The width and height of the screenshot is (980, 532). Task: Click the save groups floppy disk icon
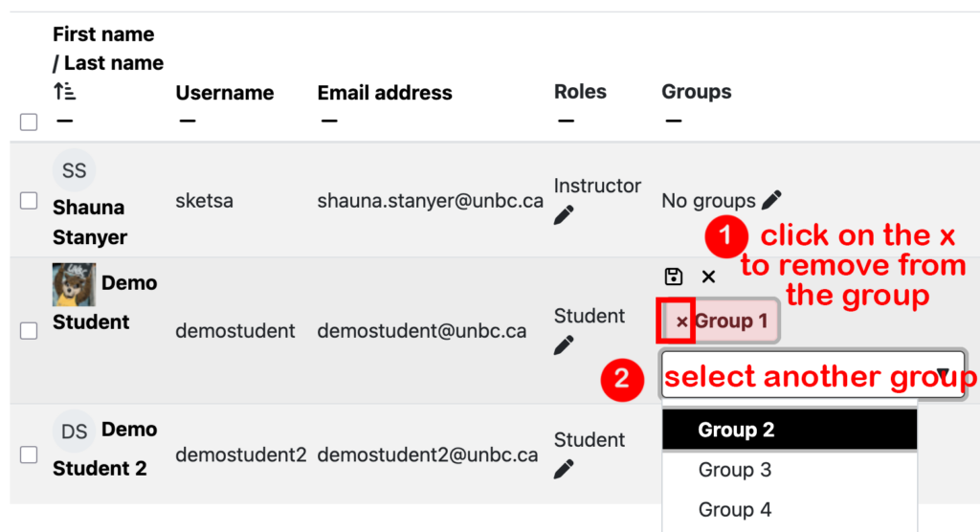674,277
